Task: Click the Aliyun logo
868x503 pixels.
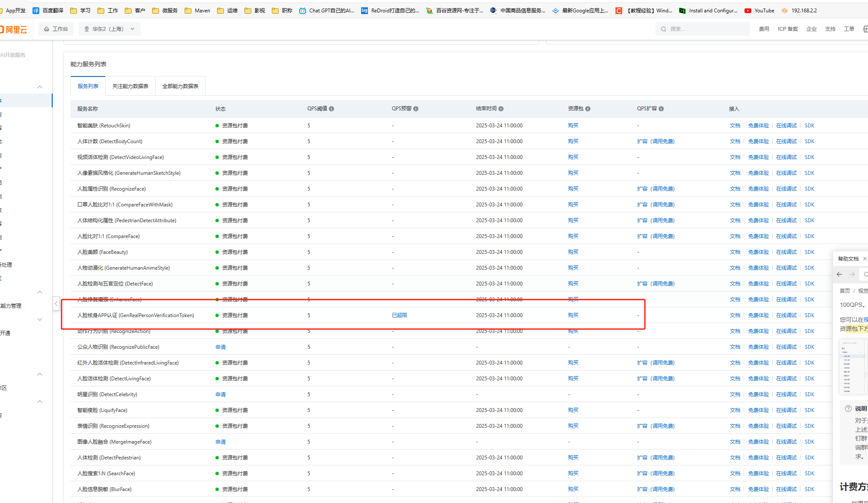Action: (x=14, y=29)
